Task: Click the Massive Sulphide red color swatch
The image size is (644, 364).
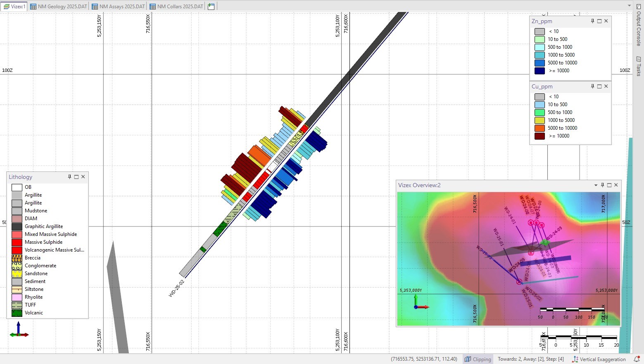Action: tap(17, 242)
